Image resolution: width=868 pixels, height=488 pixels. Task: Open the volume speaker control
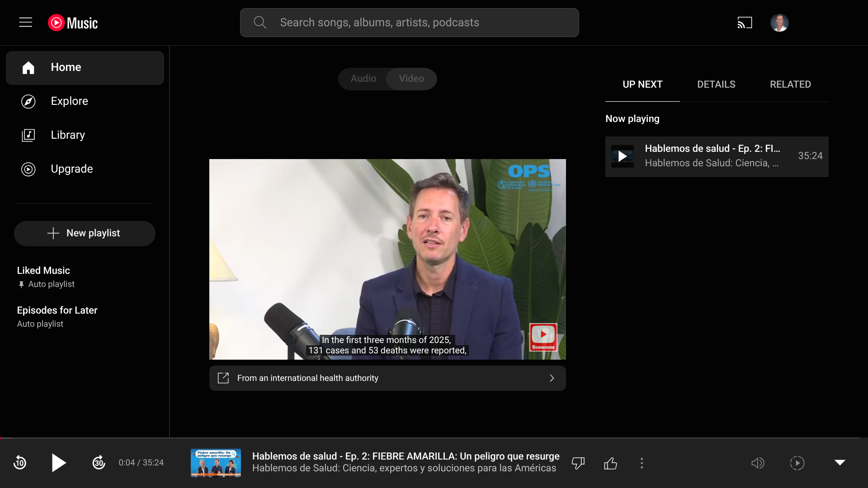coord(758,463)
